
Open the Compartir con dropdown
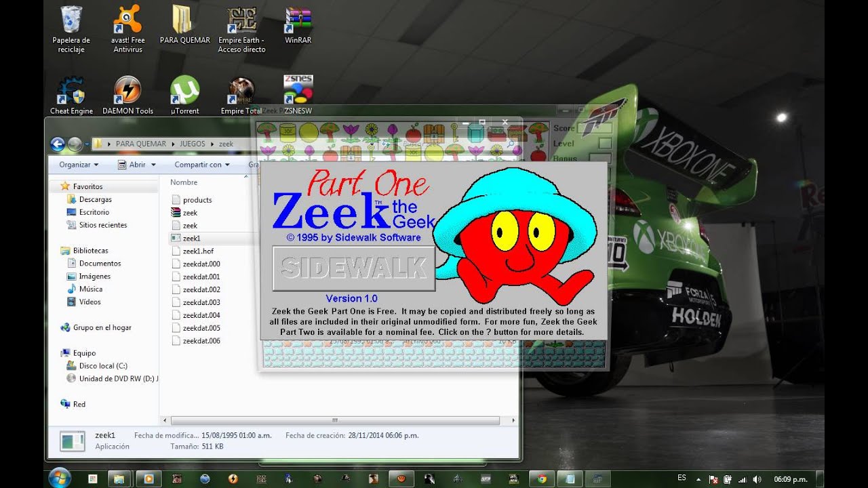click(x=201, y=165)
